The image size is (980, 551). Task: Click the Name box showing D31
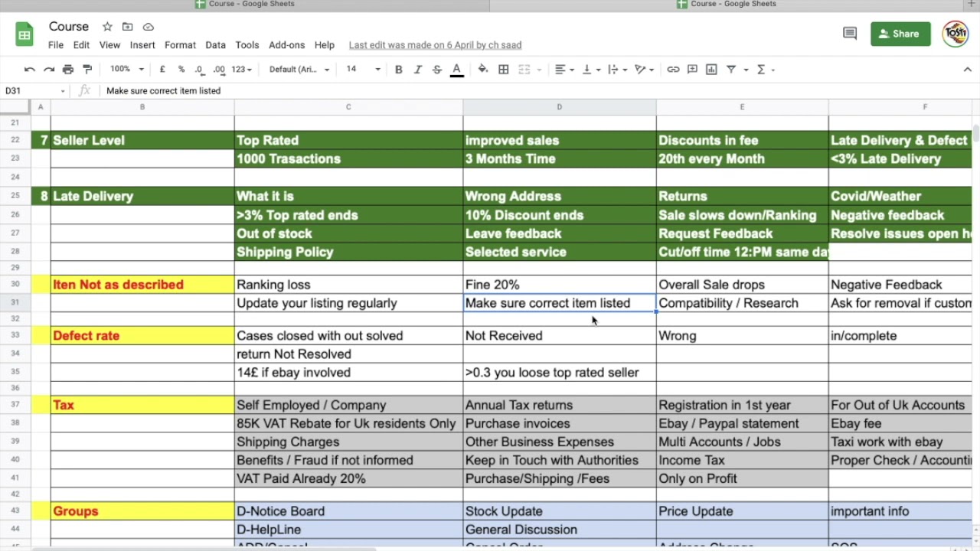(x=35, y=90)
